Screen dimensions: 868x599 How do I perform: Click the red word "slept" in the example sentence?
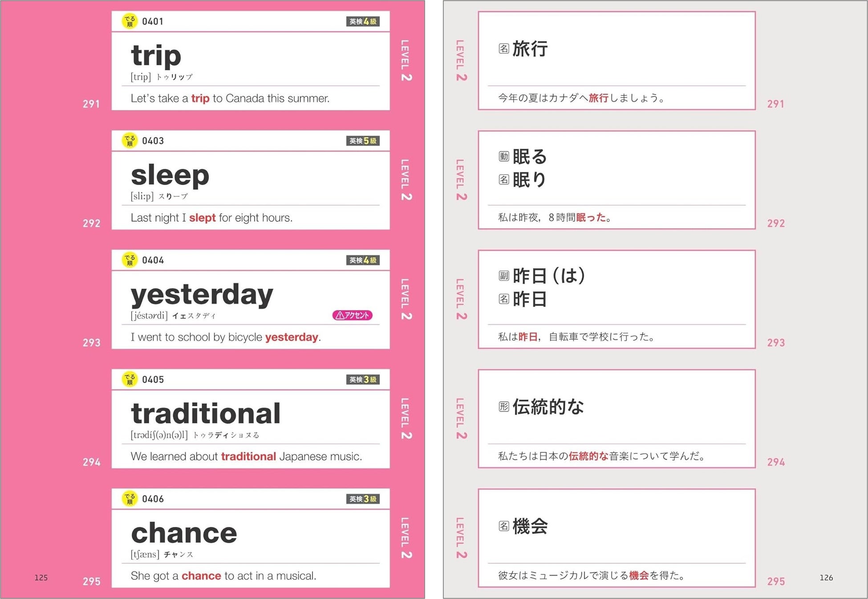202,218
